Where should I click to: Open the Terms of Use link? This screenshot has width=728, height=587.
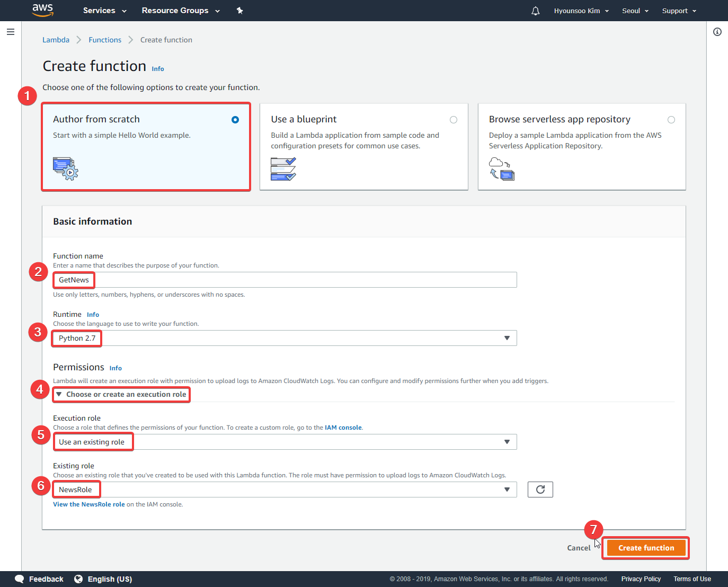pos(692,579)
